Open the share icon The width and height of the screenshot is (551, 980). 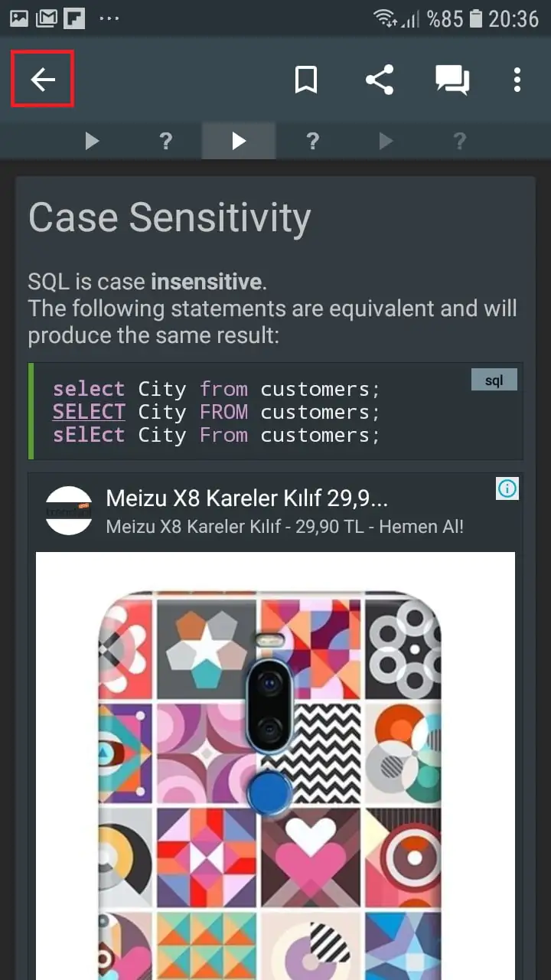point(380,80)
